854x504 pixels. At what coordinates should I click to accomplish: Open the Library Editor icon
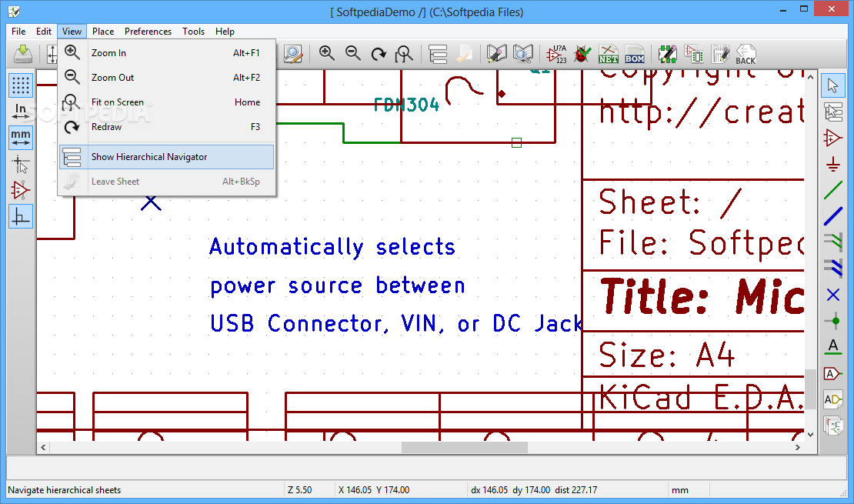click(496, 54)
